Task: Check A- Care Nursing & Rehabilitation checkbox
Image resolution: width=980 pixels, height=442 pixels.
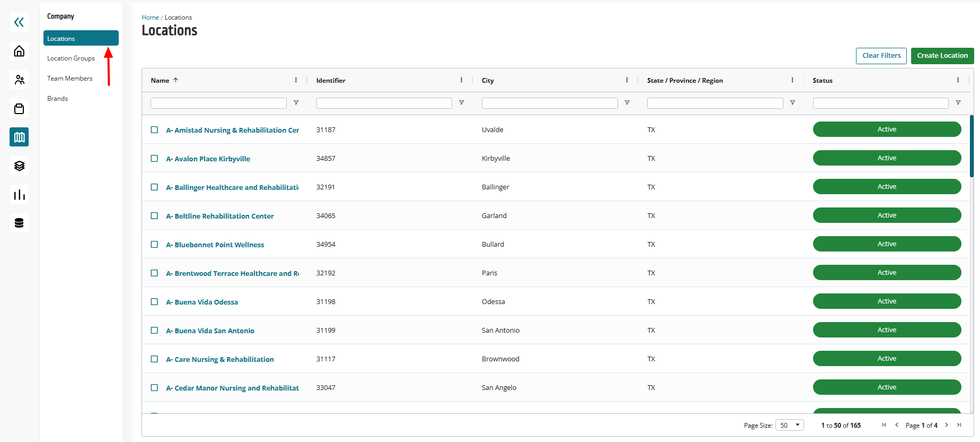Action: tap(154, 359)
